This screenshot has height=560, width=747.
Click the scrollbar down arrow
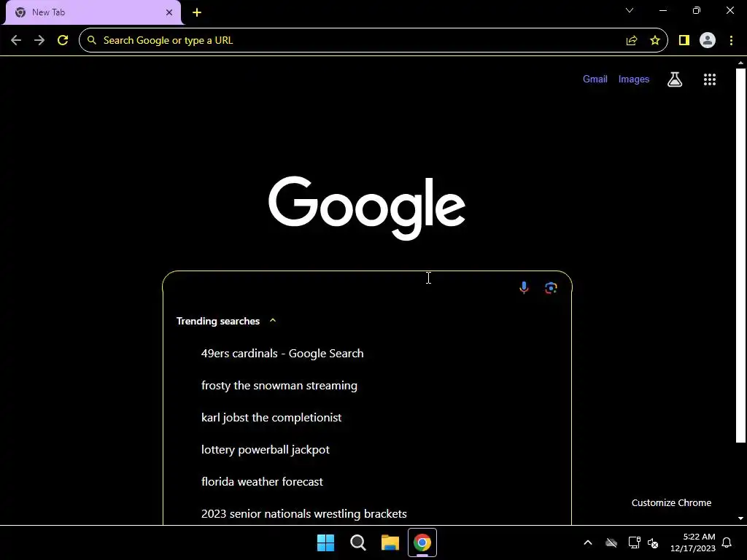[x=740, y=518]
